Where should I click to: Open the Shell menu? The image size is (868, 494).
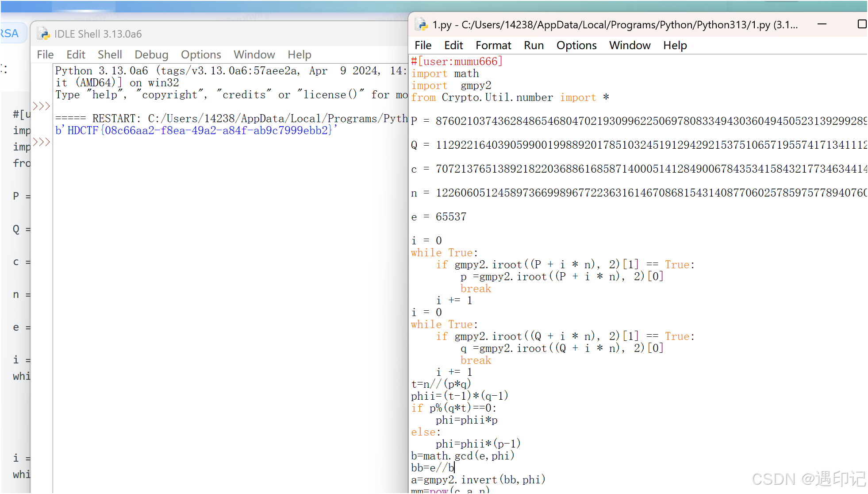click(x=110, y=54)
